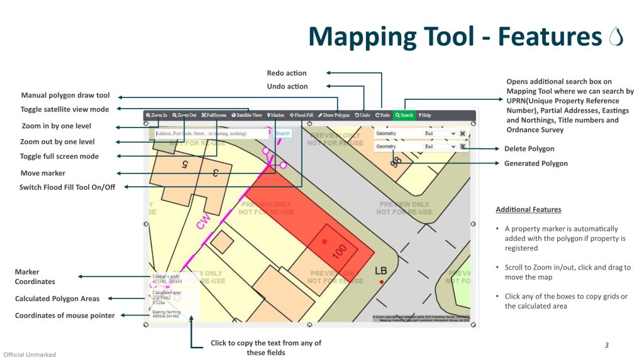
Task: Click the "Marker Coordinates" caption
Action: pyautogui.click(x=35, y=277)
